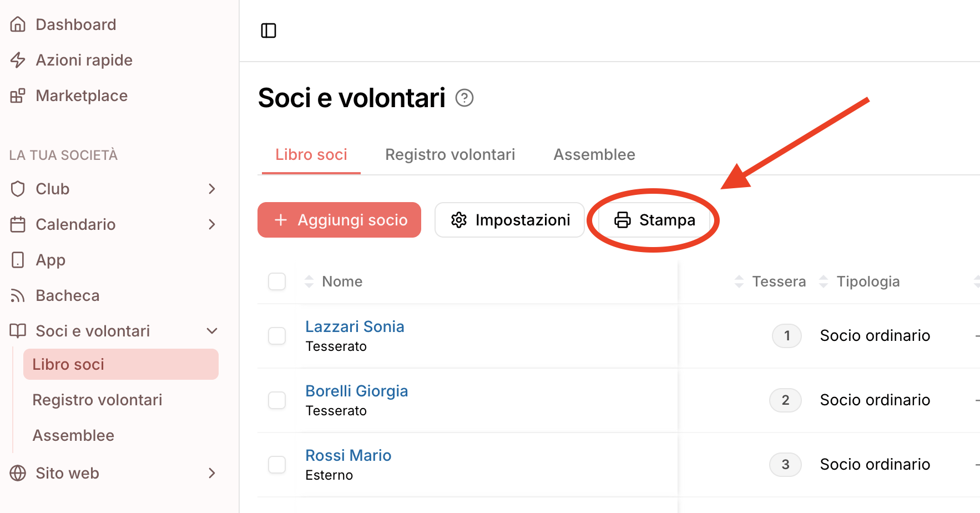Open Impostazioni settings button

click(x=509, y=220)
